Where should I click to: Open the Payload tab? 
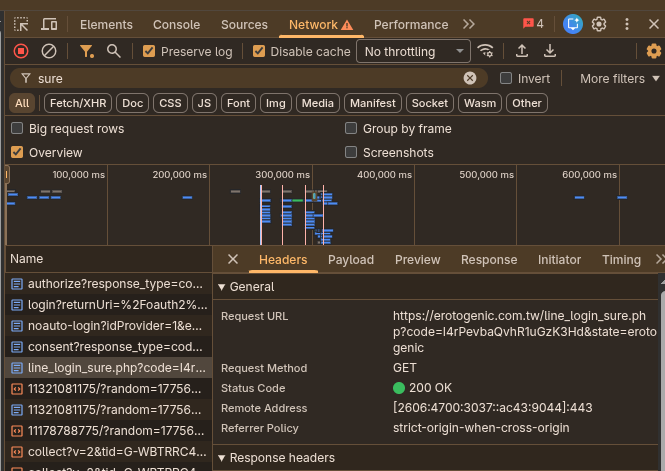click(x=351, y=259)
